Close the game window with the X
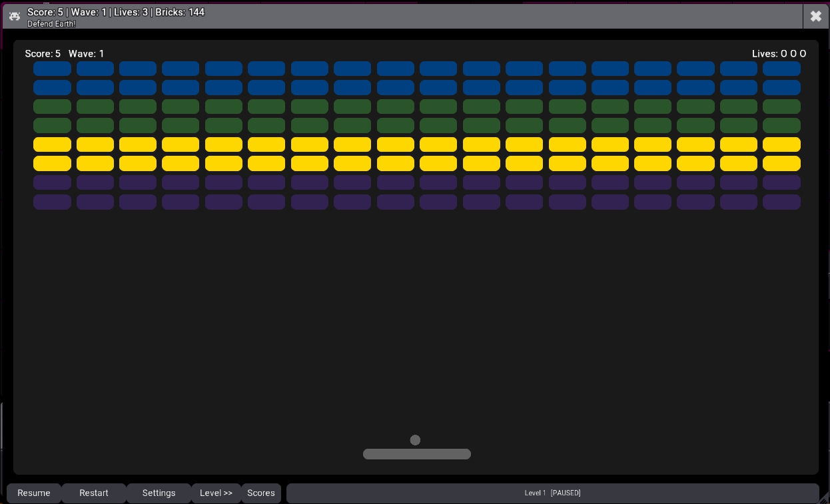Viewport: 830px width, 504px height. coord(815,17)
